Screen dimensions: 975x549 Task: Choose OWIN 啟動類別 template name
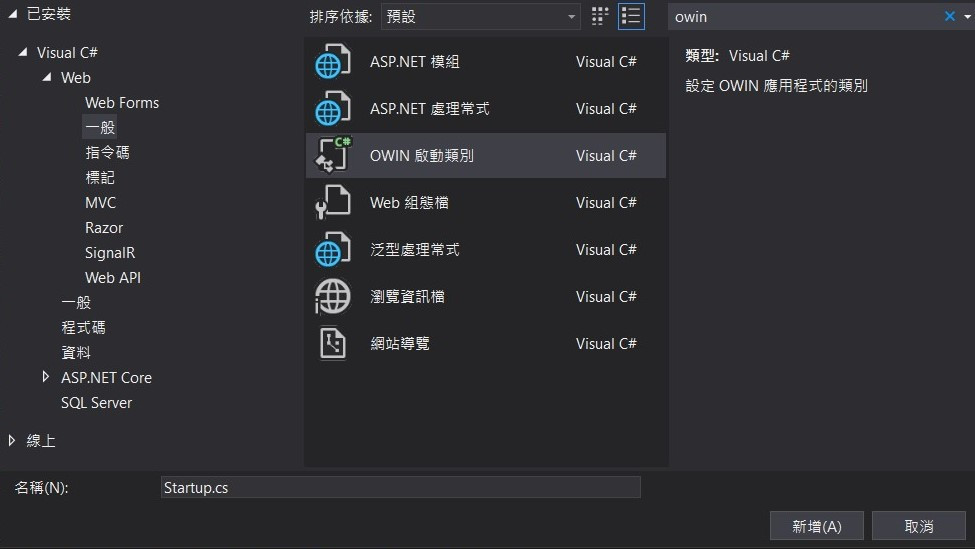(x=422, y=155)
